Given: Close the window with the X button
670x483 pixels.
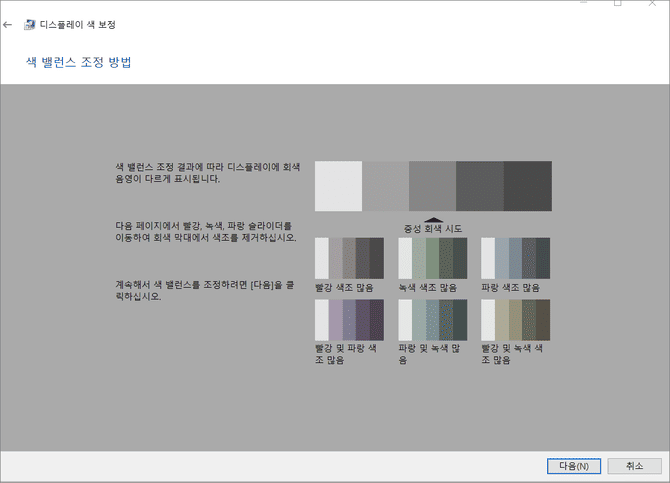Looking at the screenshot, I should point(652,3).
